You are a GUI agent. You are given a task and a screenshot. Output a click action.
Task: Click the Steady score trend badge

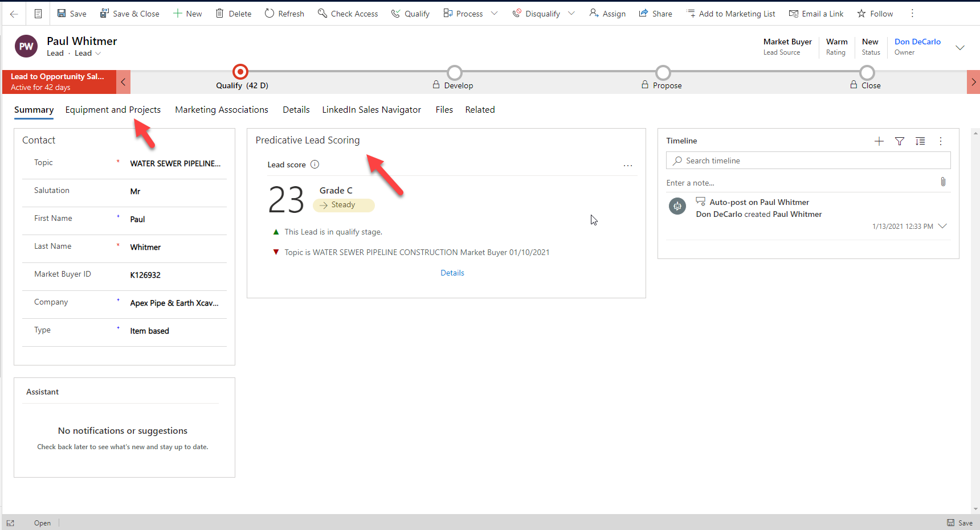coord(344,205)
